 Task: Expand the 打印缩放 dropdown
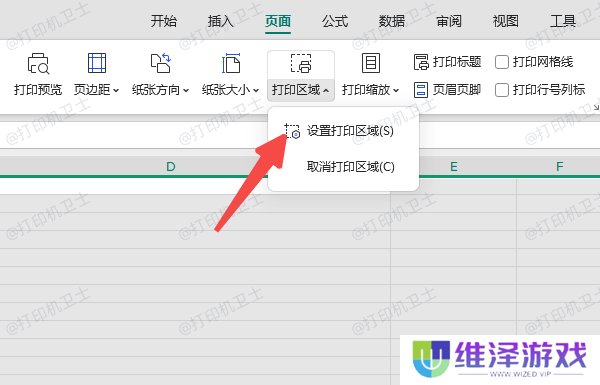pos(396,91)
